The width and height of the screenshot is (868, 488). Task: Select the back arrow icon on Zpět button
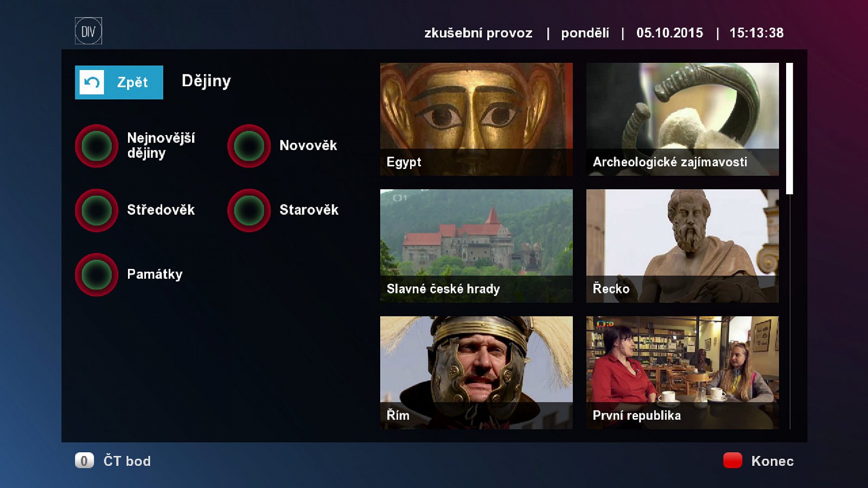pos(91,82)
